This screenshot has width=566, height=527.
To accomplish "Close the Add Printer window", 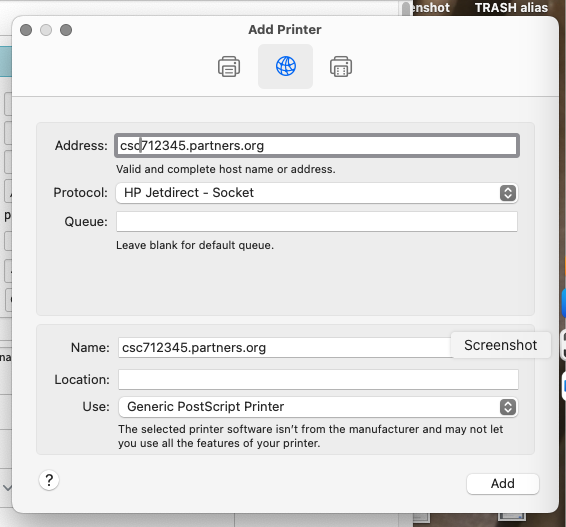I will click(26, 30).
